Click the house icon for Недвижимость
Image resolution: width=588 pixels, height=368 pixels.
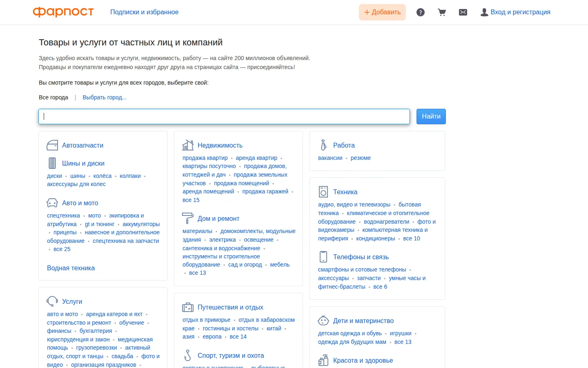click(x=188, y=145)
